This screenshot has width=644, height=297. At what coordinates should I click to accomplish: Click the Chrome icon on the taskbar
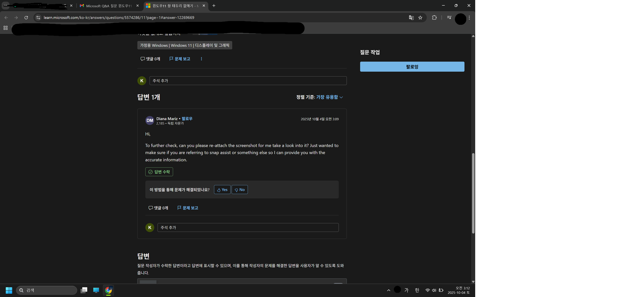click(x=108, y=290)
